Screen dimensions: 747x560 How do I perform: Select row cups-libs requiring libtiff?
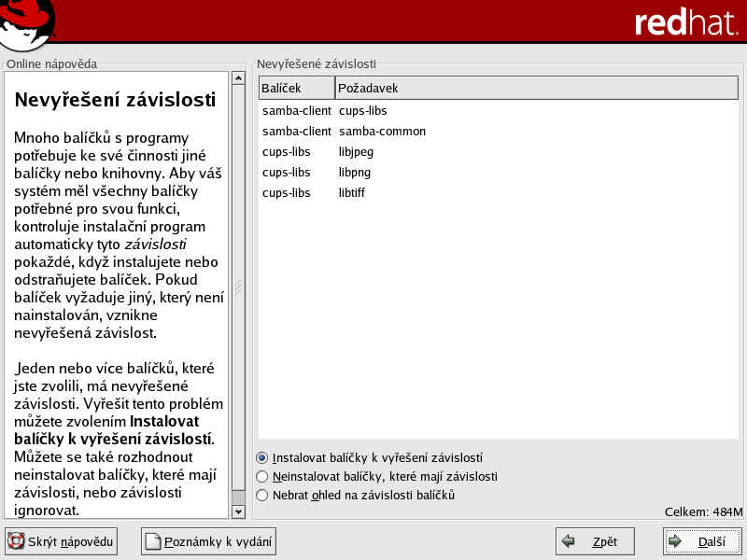(499, 193)
